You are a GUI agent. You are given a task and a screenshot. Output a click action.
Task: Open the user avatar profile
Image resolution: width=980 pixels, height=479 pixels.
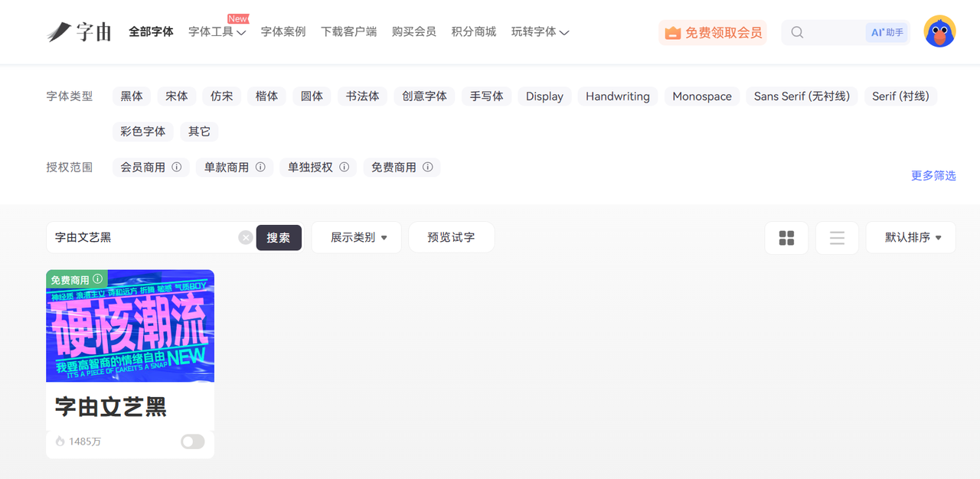939,32
